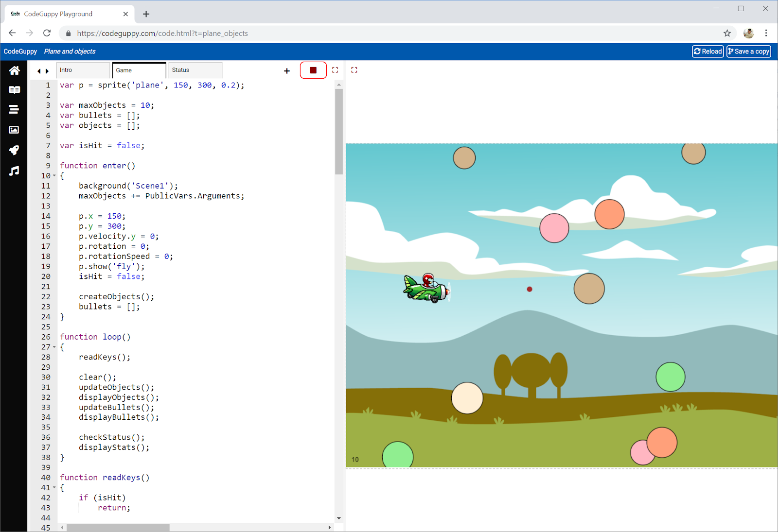778x532 pixels.
Task: Select the rocket icon in the sidebar
Action: [x=14, y=151]
